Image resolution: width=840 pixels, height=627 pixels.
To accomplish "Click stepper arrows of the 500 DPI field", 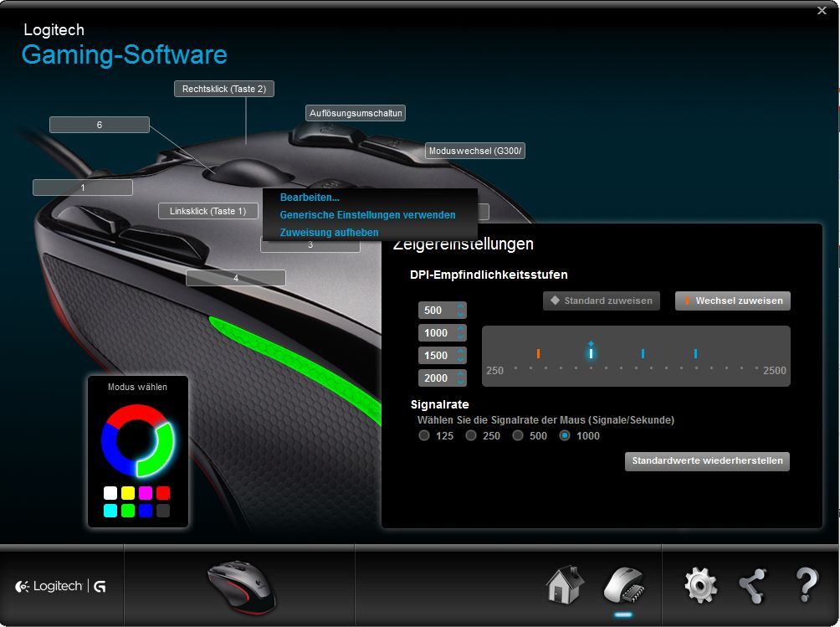I will (461, 311).
